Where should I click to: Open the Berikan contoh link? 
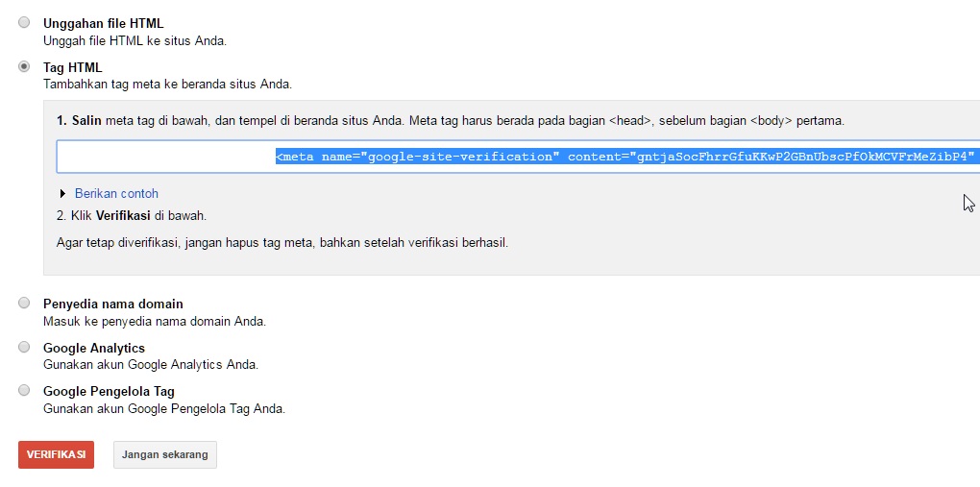coord(116,194)
